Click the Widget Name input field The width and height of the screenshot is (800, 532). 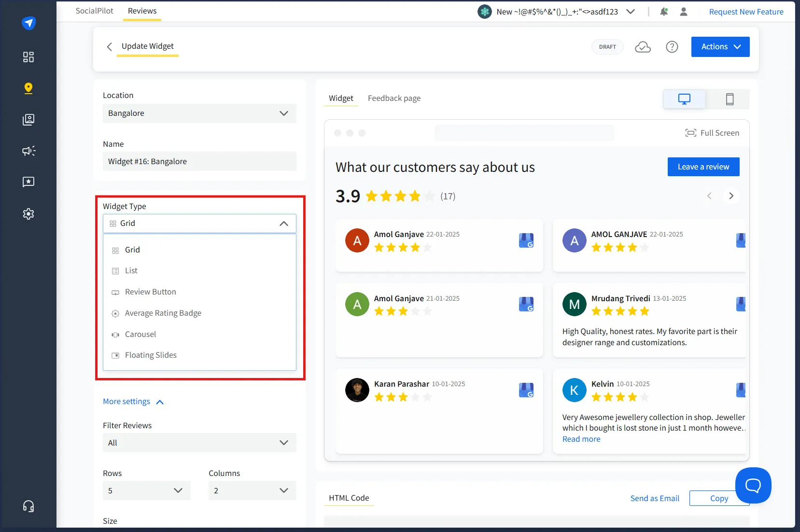tap(199, 161)
